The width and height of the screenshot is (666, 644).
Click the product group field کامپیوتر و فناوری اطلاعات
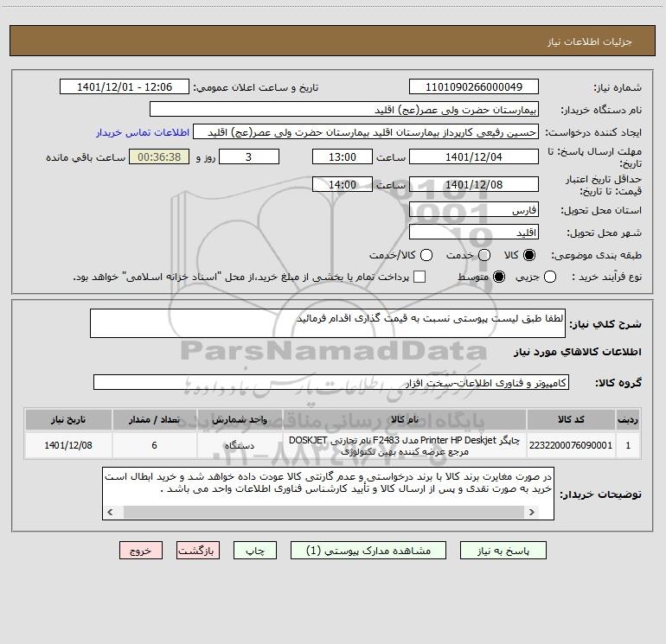click(331, 382)
